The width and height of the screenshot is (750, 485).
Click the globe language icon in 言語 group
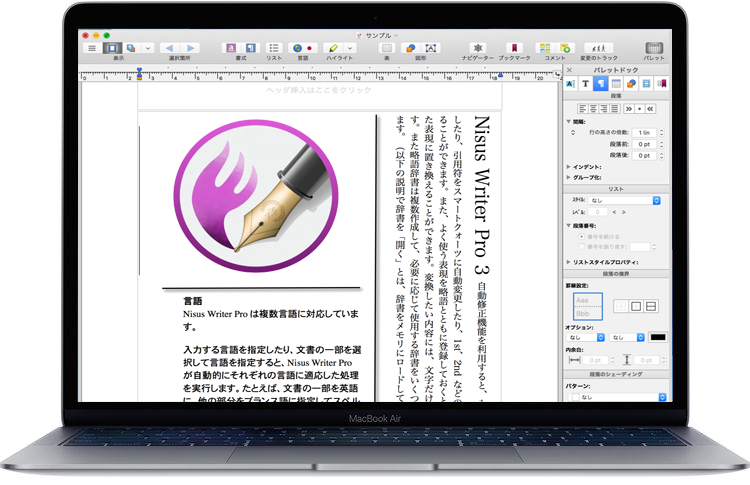coord(298,48)
